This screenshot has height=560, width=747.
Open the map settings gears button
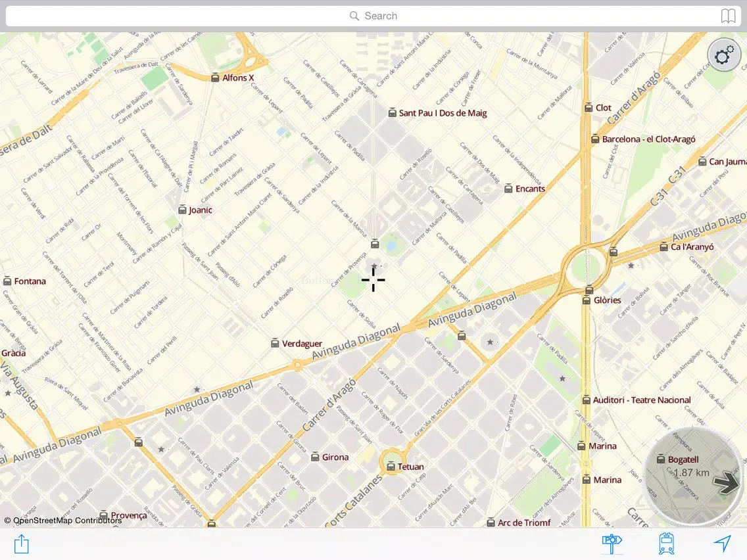click(x=724, y=56)
